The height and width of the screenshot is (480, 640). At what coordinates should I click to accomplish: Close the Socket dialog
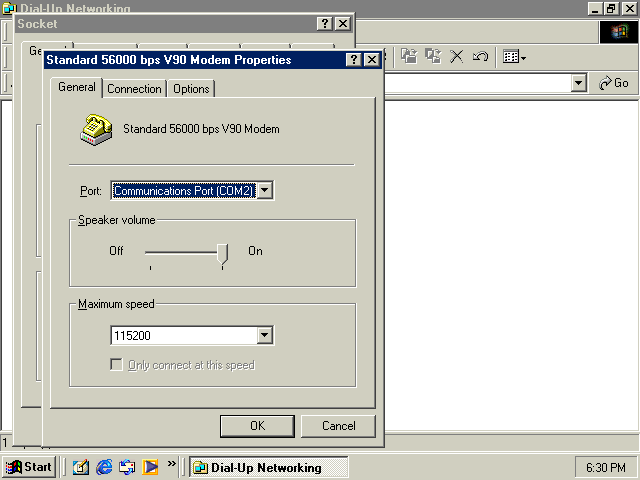click(343, 24)
